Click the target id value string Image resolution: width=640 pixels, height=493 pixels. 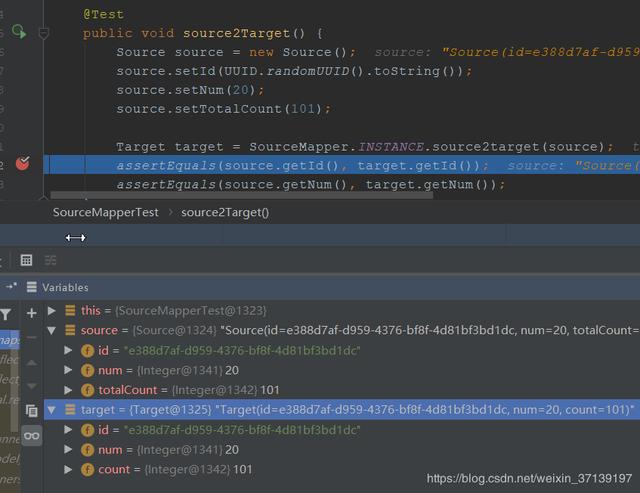pyautogui.click(x=242, y=430)
